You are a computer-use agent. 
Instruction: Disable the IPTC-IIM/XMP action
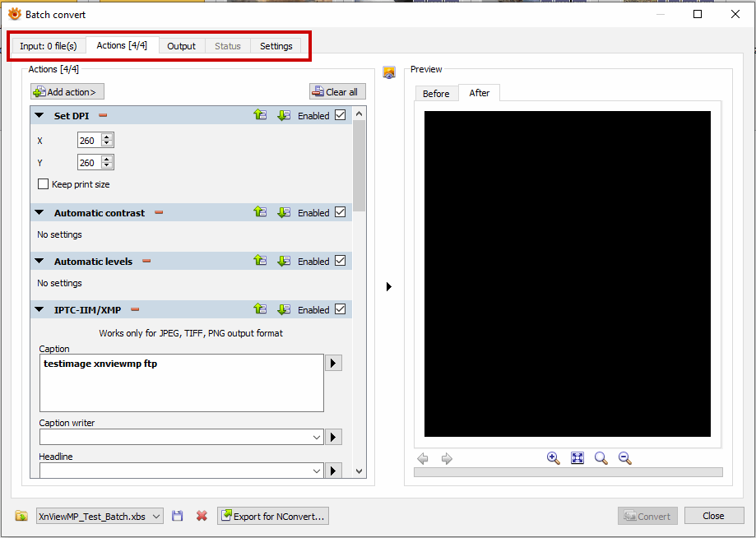(341, 309)
